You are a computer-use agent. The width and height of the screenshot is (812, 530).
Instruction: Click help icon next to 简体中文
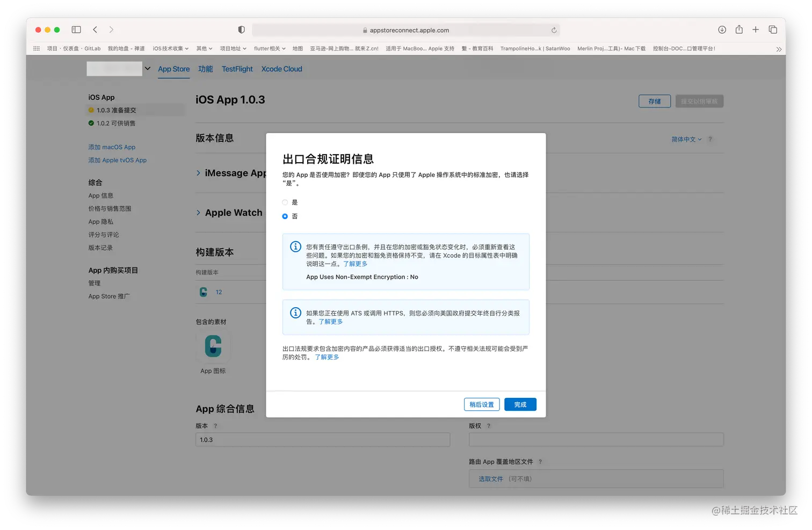coord(710,139)
